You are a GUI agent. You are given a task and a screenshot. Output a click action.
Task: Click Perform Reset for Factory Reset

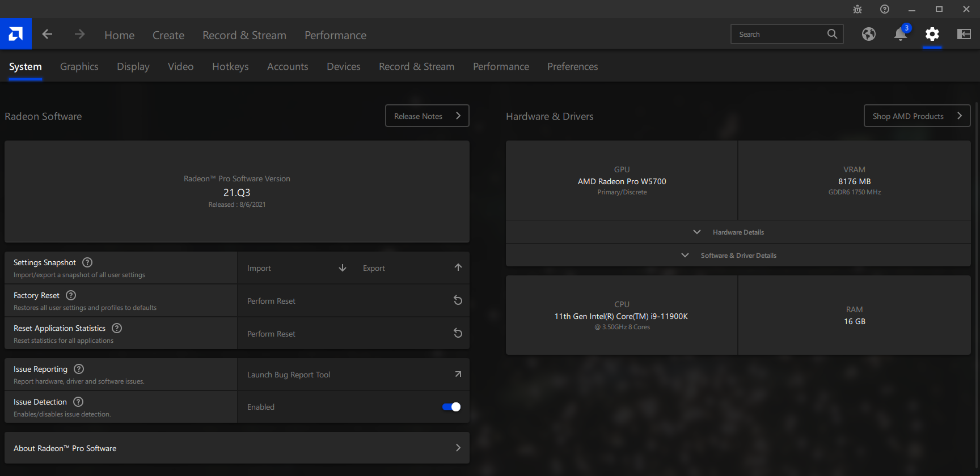(354, 301)
